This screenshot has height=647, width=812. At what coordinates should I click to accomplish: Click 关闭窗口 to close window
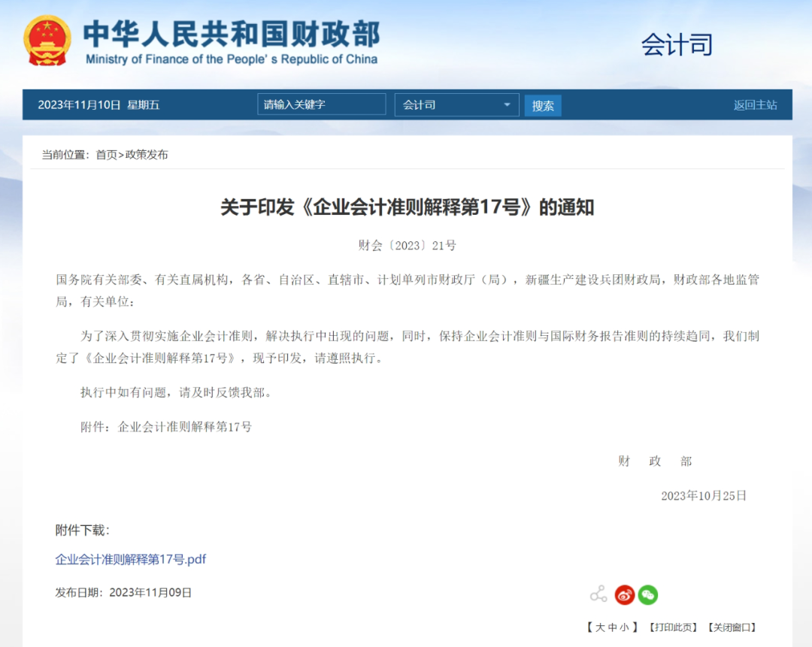[732, 627]
